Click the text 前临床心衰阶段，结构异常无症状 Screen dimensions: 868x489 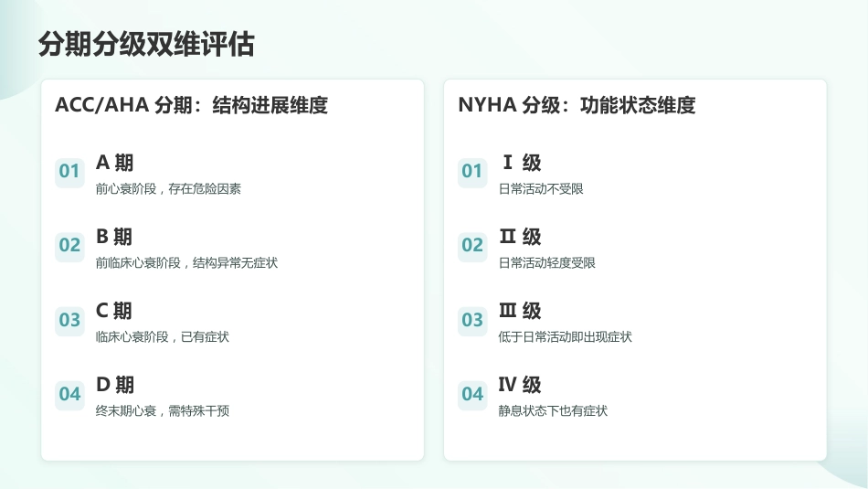(186, 263)
